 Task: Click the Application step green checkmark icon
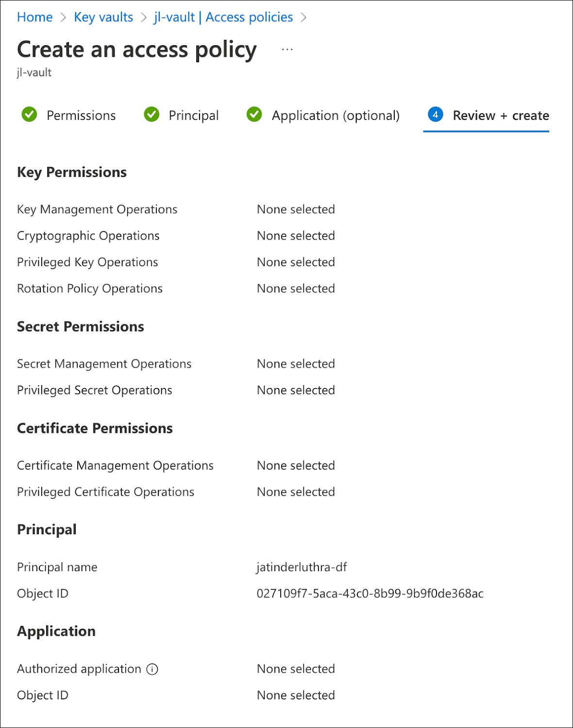254,115
